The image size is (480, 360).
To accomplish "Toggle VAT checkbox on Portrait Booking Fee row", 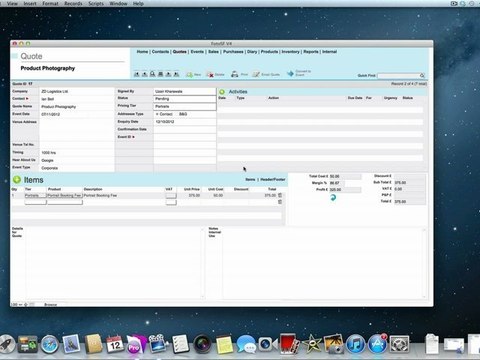I will coord(171,195).
